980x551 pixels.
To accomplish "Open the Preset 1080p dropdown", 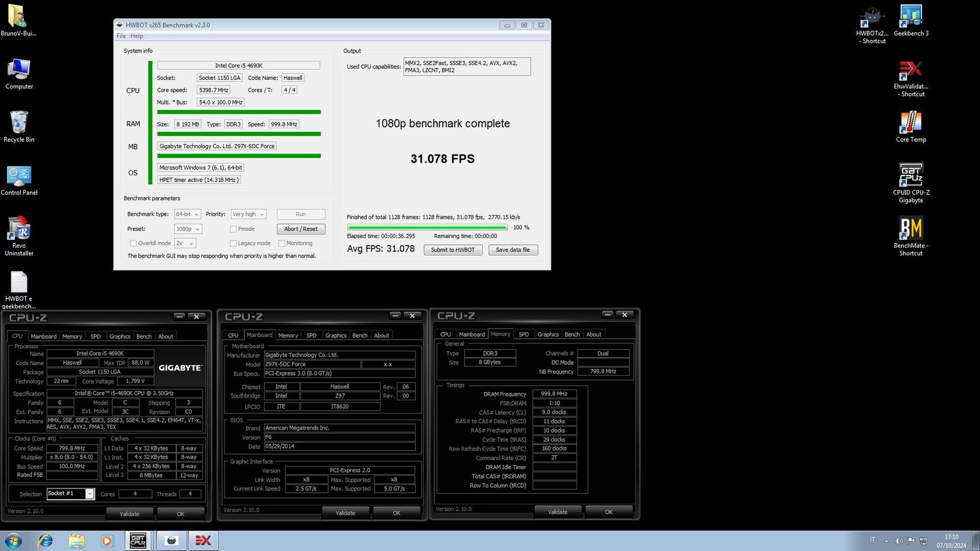I will pyautogui.click(x=188, y=229).
